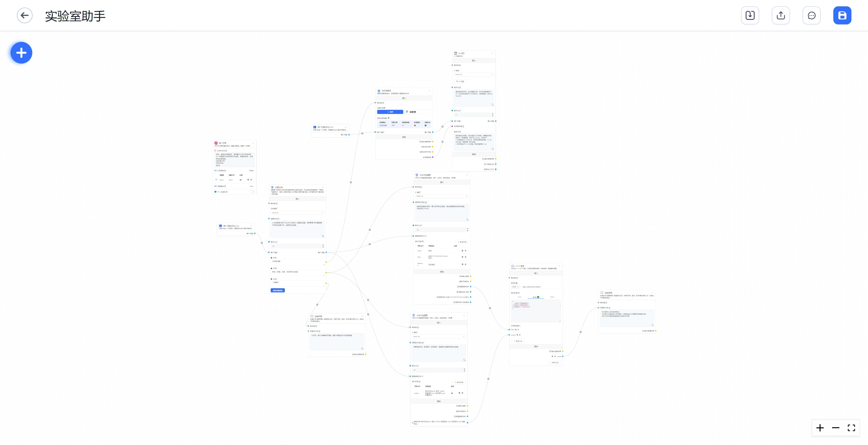The width and height of the screenshot is (868, 445).
Task: Click the blue add-node plus button
Action: point(21,53)
